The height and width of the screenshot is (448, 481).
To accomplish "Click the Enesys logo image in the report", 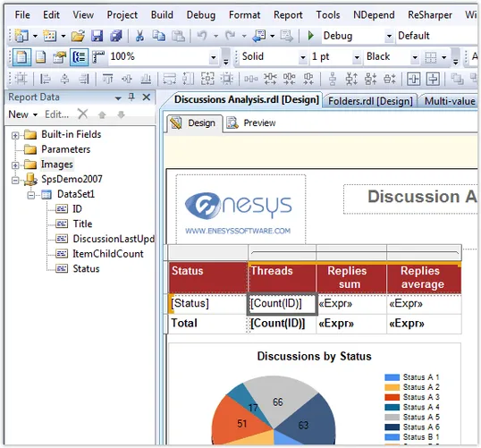I will 240,209.
